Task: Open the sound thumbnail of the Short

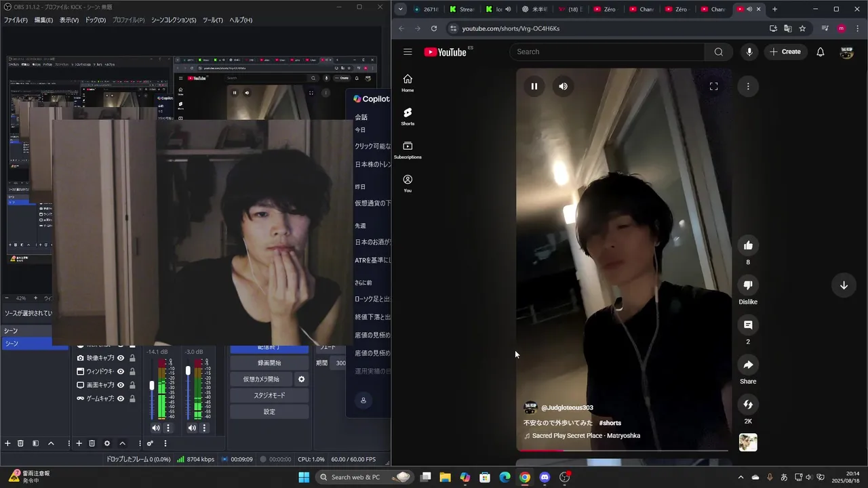Action: (x=748, y=443)
